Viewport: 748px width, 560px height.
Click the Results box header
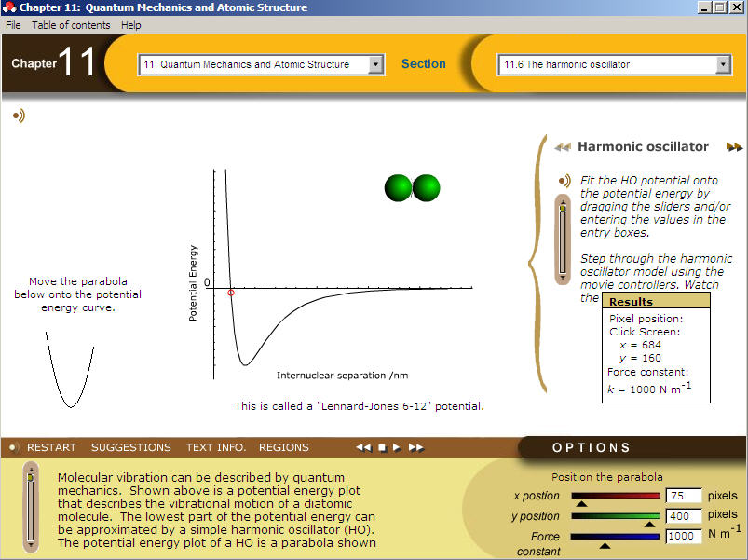click(x=656, y=302)
